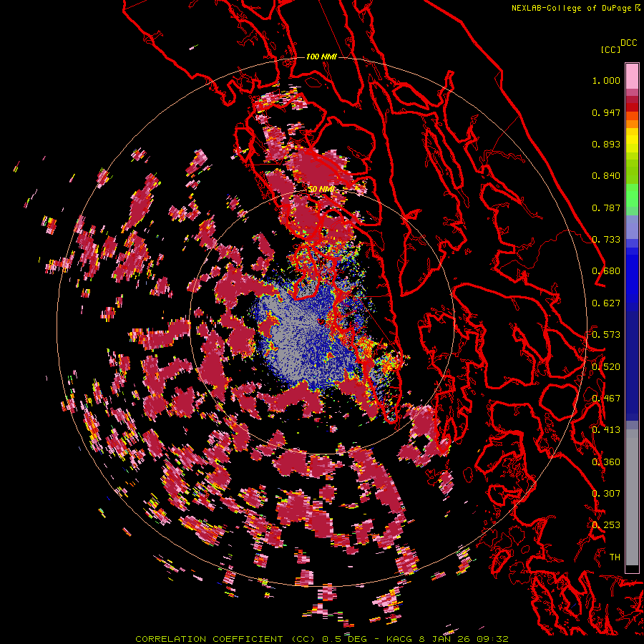
Task: Click the 100 NMI range ring label
Action: (x=321, y=57)
